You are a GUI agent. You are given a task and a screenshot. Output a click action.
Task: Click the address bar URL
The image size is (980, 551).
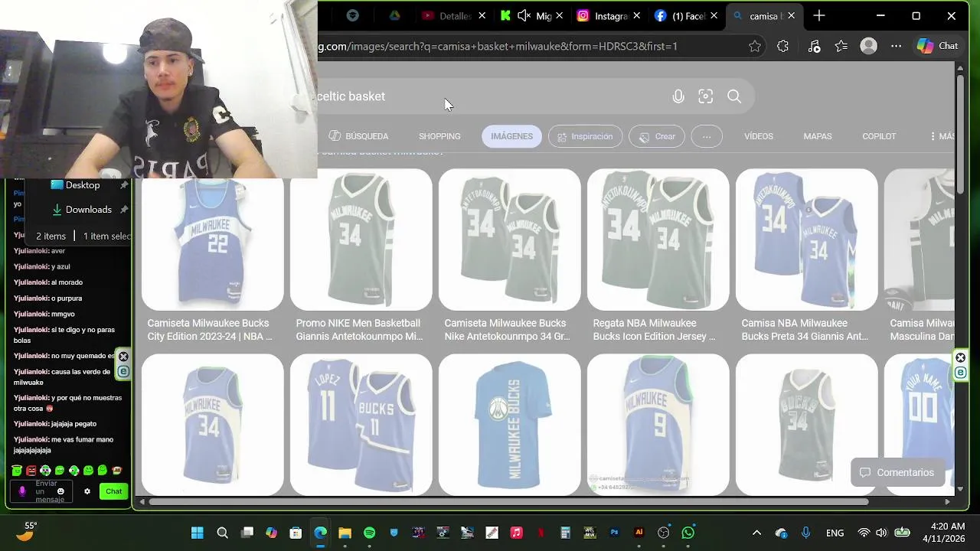click(498, 46)
